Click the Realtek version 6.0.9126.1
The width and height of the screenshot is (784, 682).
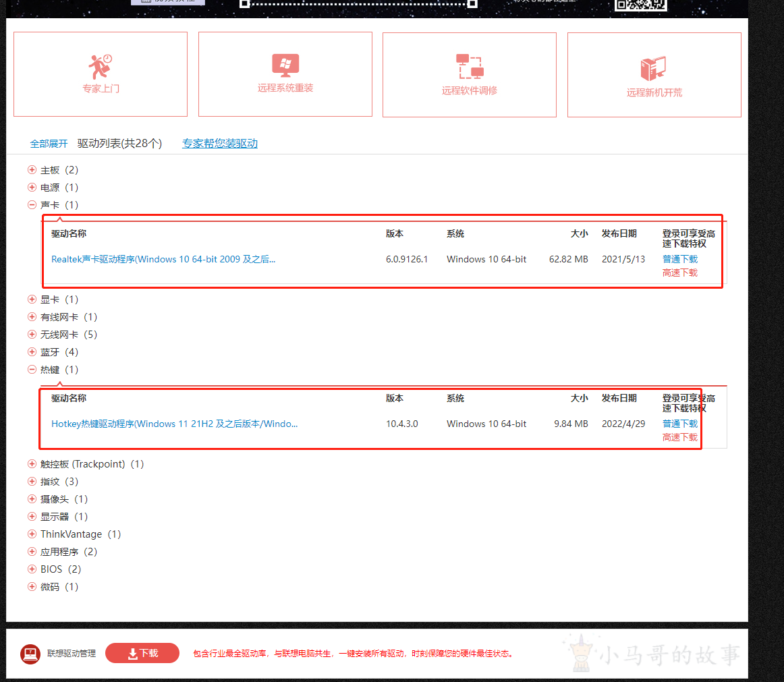[x=407, y=259]
